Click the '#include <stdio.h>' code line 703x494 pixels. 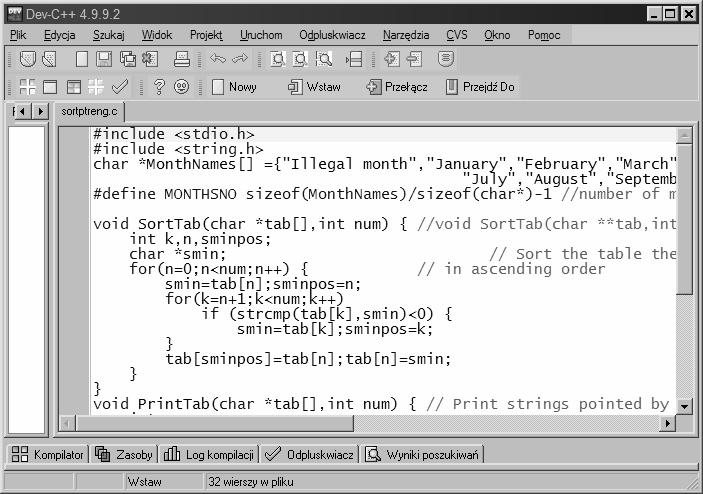tap(174, 134)
